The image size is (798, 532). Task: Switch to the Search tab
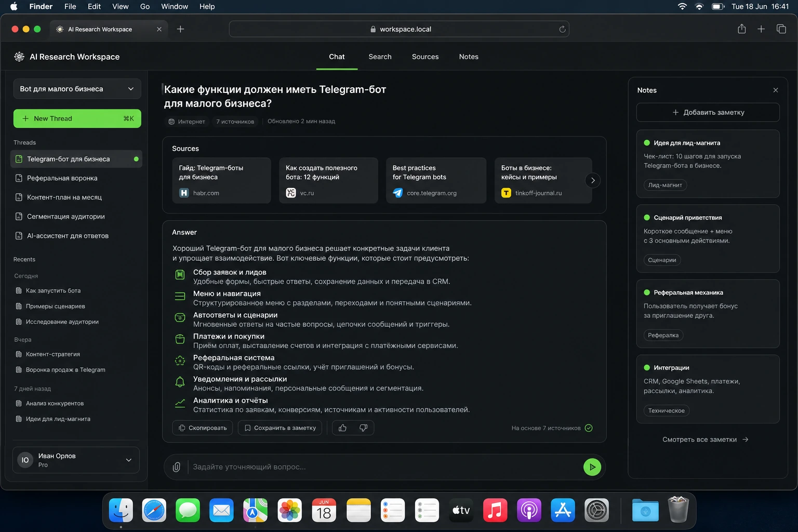coord(380,57)
